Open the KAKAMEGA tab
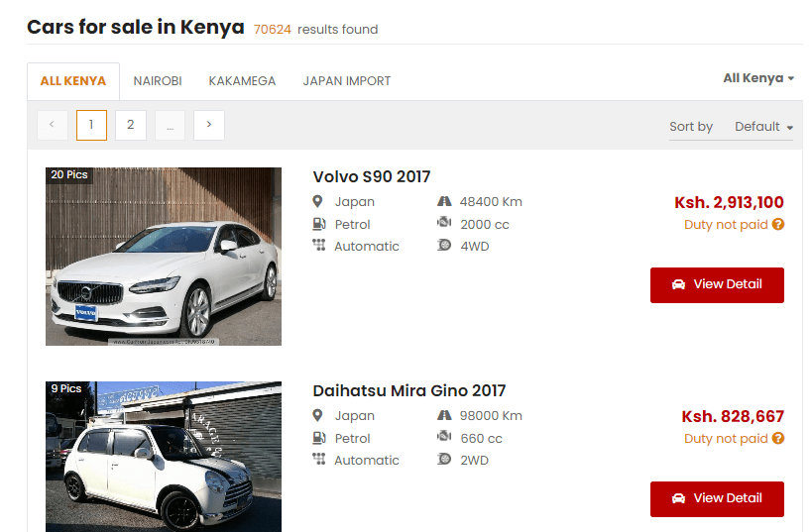 click(x=242, y=81)
